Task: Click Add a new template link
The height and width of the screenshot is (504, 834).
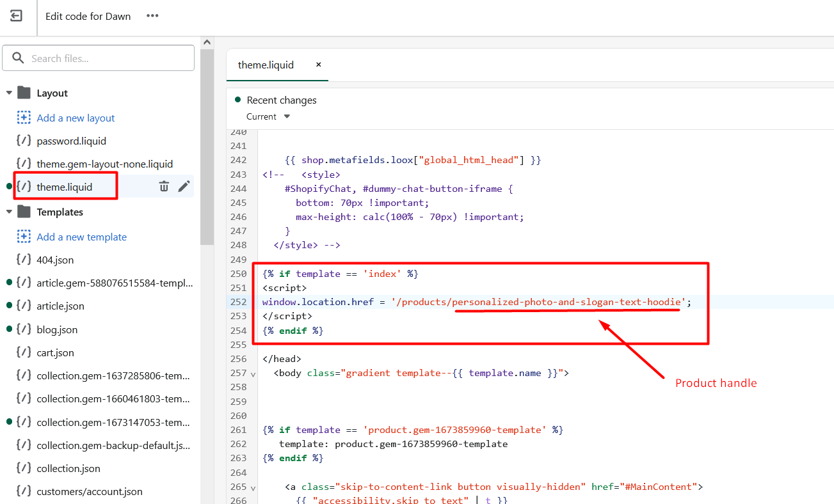Action: point(81,237)
